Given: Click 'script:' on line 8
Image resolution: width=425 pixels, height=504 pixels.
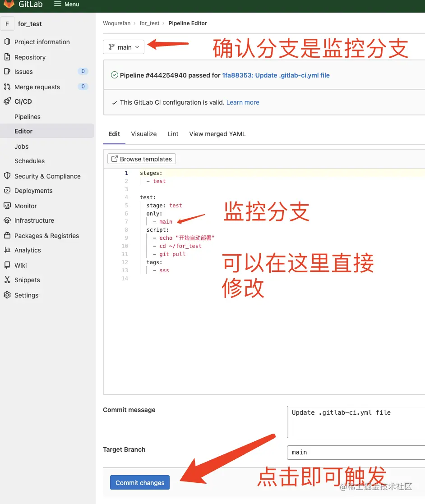Looking at the screenshot, I should click(x=157, y=230).
